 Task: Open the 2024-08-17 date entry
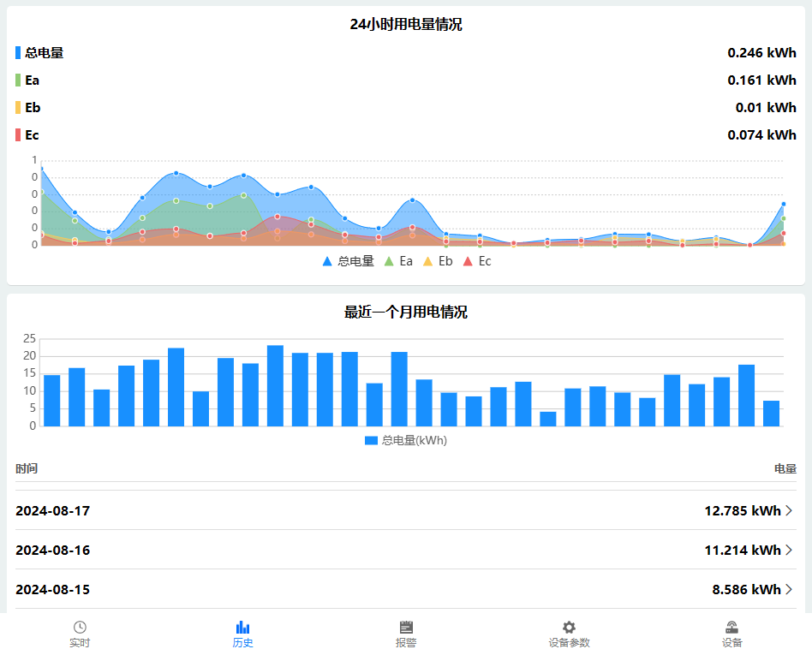(x=53, y=511)
